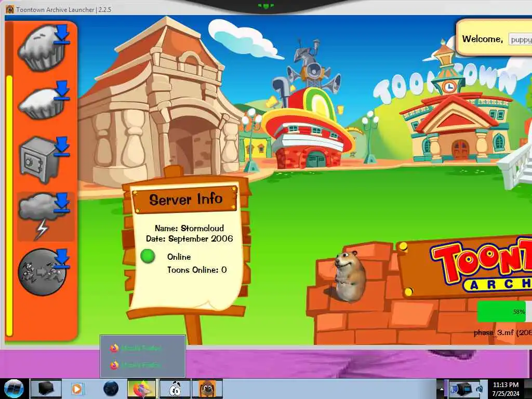This screenshot has width=532, height=399.
Task: Click the launcher title bar dog icon
Action: coord(10,9)
